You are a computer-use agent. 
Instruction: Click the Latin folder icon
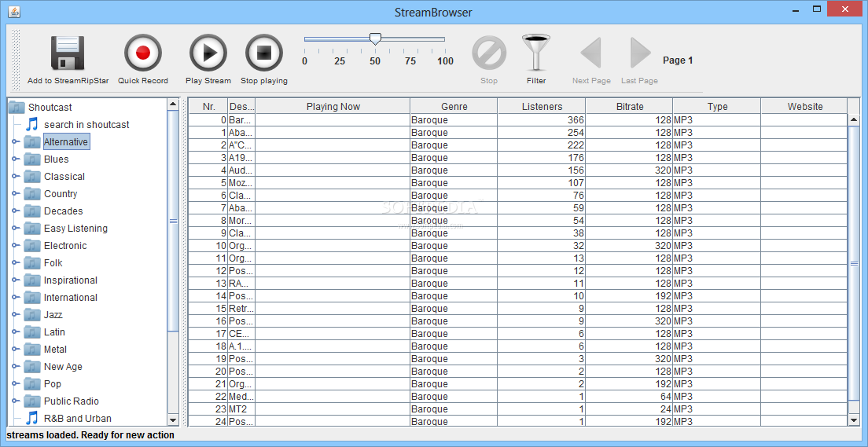click(x=33, y=332)
